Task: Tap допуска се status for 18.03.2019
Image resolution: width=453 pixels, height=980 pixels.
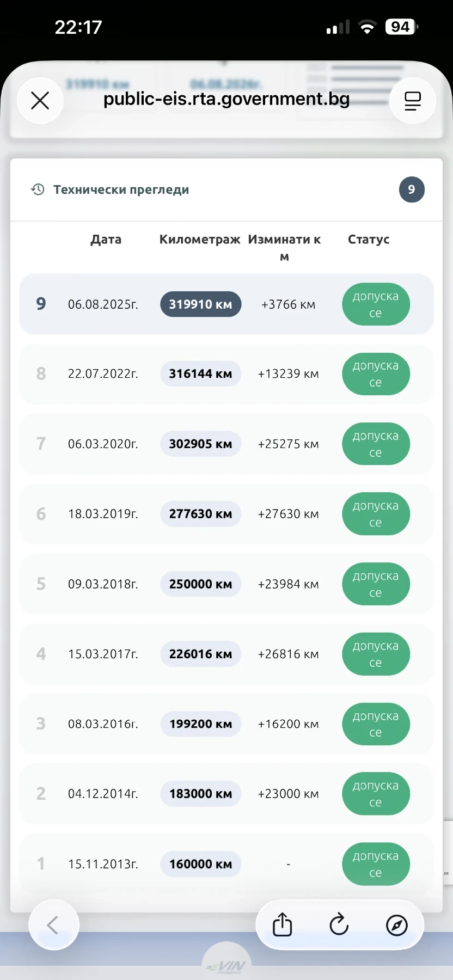Action: [x=375, y=514]
